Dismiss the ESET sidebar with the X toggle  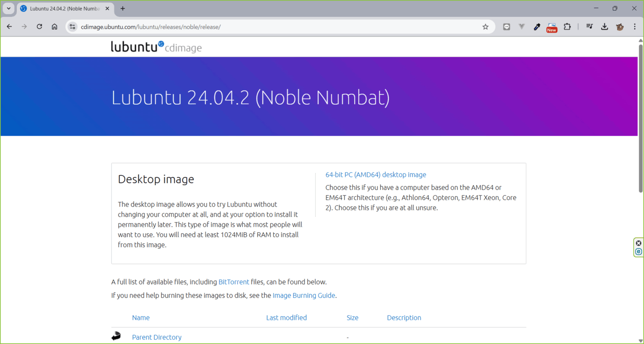coord(639,243)
